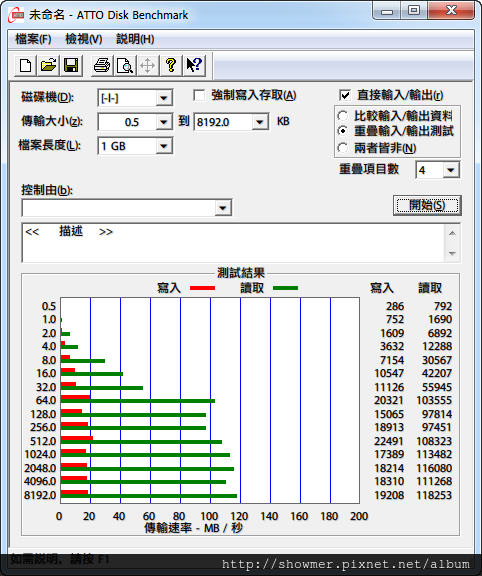Select 重疊輸入/輸出測試 radio option
This screenshot has height=576, width=482.
point(343,131)
